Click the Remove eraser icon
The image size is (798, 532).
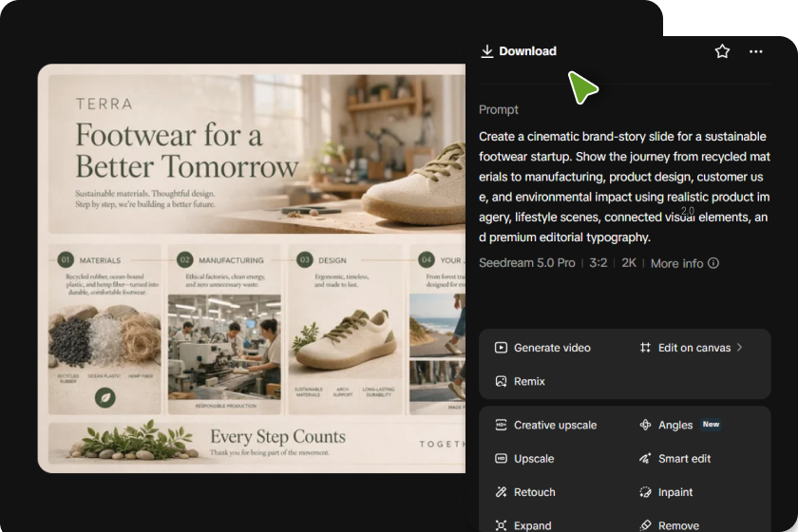coord(645,525)
